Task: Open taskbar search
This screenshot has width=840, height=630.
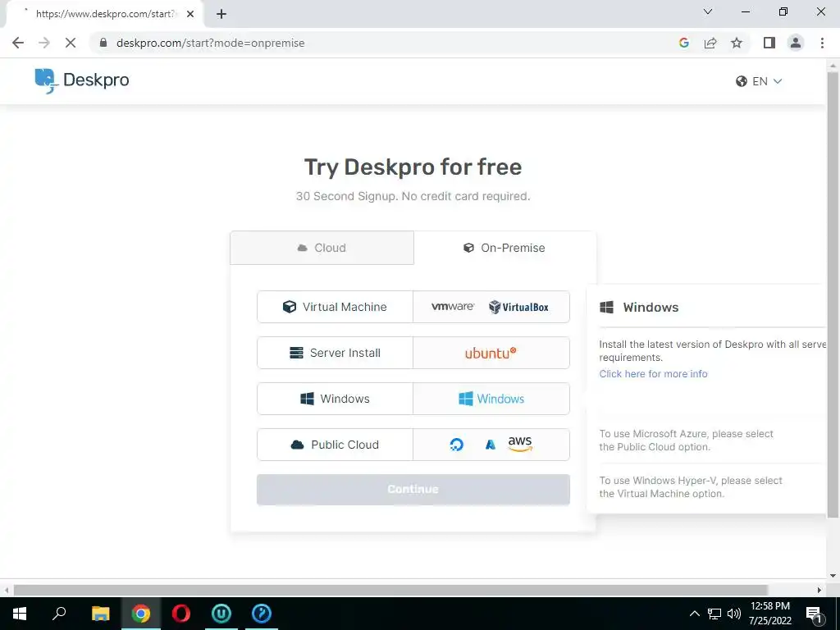Action: pyautogui.click(x=59, y=614)
